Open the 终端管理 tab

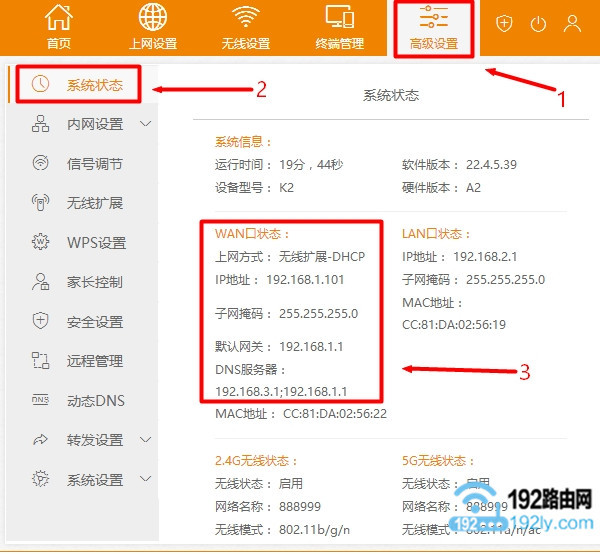tap(339, 27)
